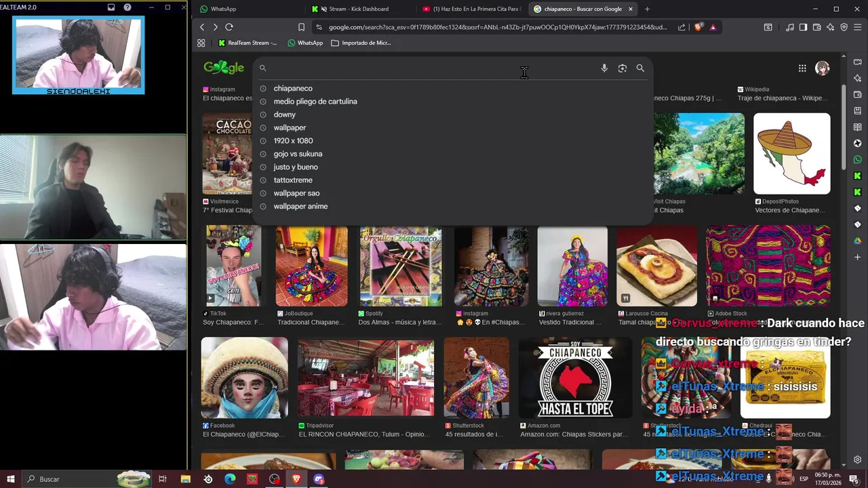Open Leo AI sparkle icon in toolbar
Viewport: 868px width, 488px height.
(x=830, y=27)
